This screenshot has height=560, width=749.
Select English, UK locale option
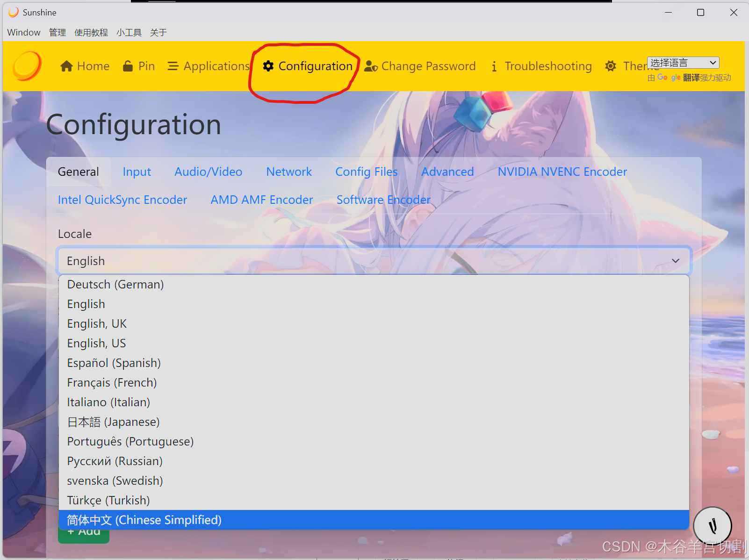coord(374,324)
